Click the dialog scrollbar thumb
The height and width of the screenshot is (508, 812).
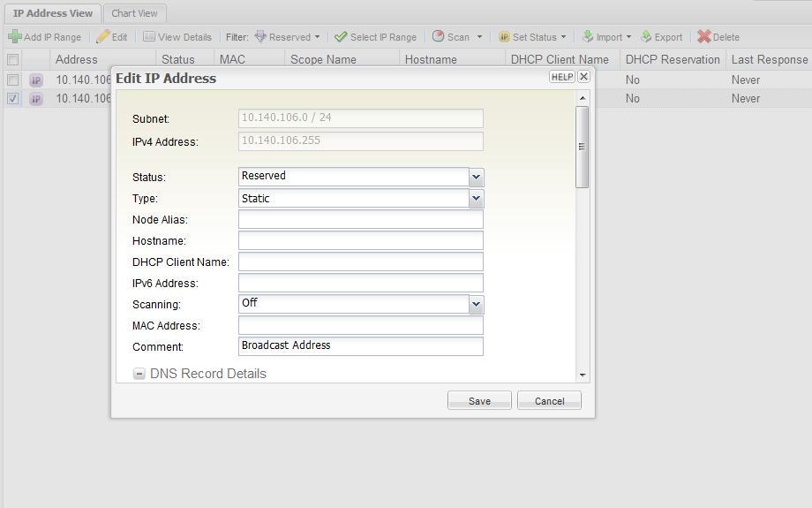pyautogui.click(x=582, y=148)
